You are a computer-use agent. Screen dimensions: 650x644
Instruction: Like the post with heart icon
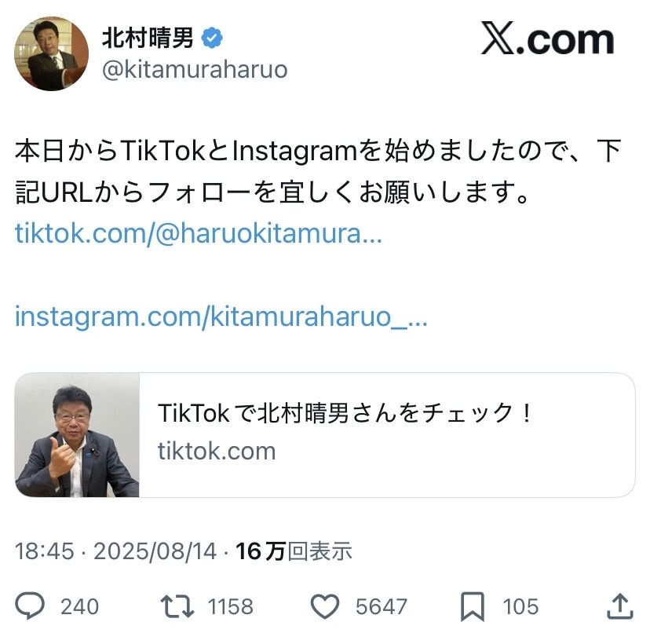(325, 606)
